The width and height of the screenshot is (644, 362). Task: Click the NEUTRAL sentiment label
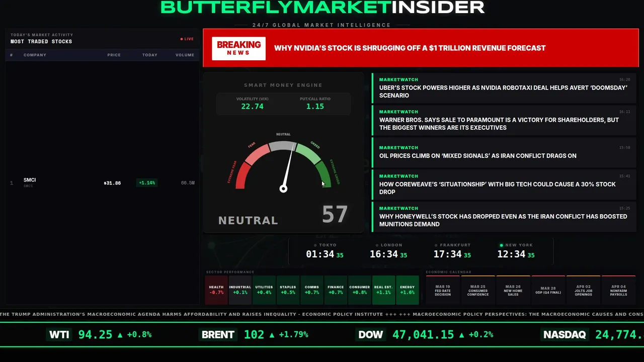(248, 220)
